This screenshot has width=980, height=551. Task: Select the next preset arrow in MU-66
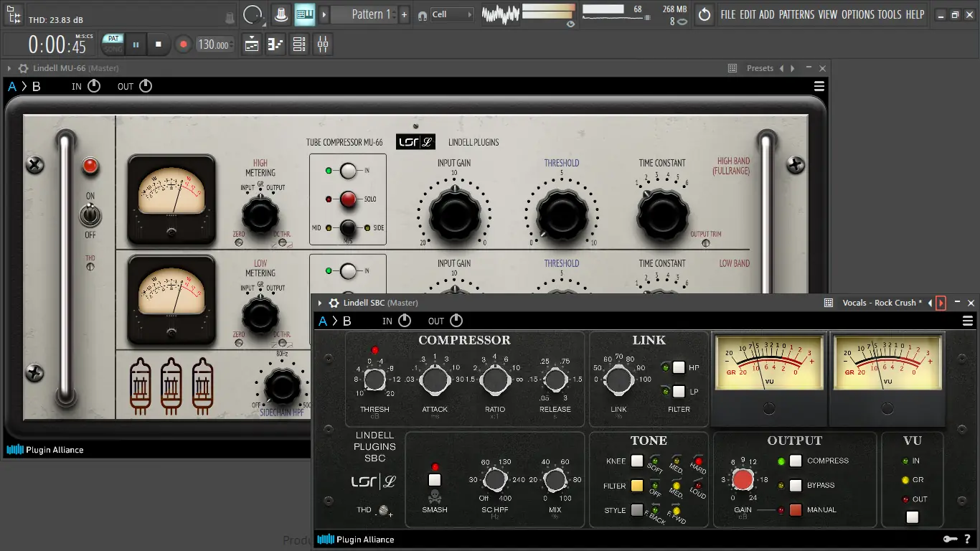point(793,68)
